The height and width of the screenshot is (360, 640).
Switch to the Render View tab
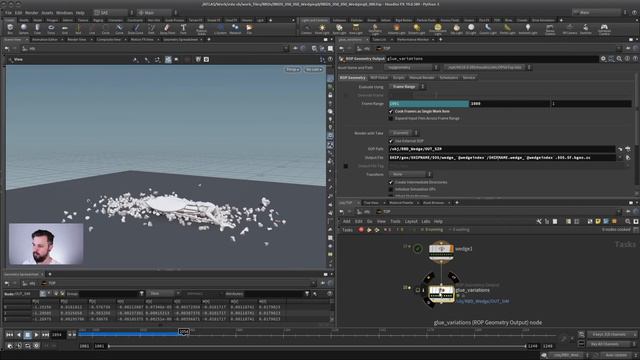tap(76, 40)
